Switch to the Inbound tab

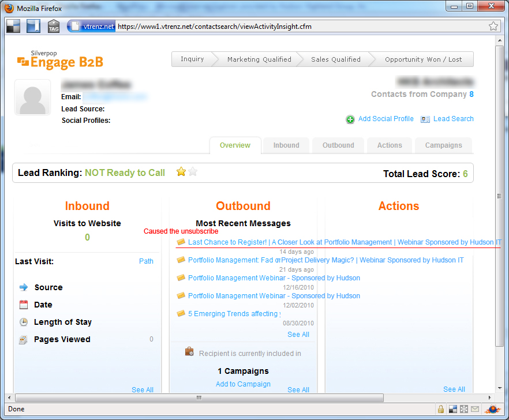tap(286, 145)
